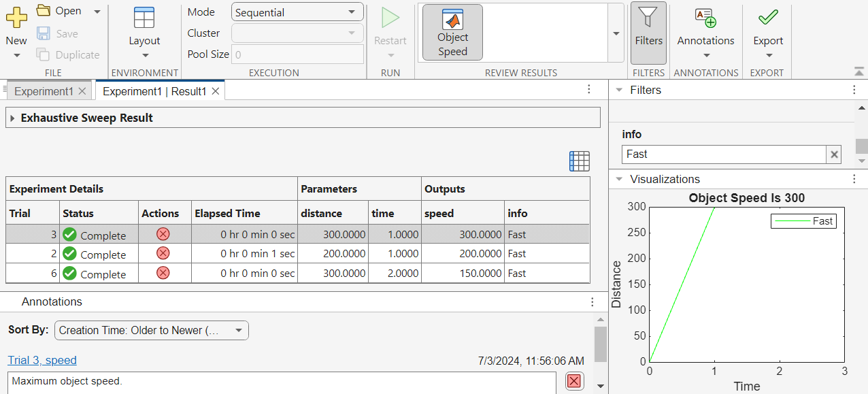This screenshot has width=868, height=394.
Task: Open the show/hide table columns grid icon
Action: coord(579,161)
